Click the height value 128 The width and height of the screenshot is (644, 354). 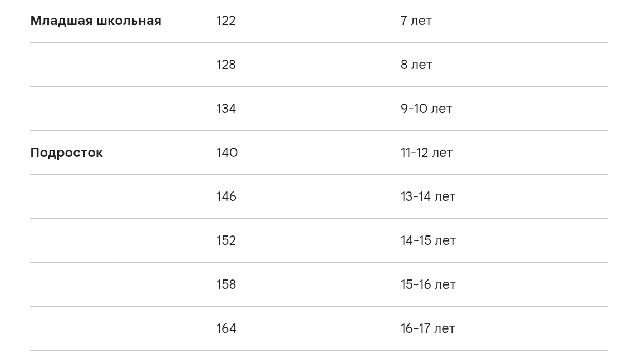(227, 65)
